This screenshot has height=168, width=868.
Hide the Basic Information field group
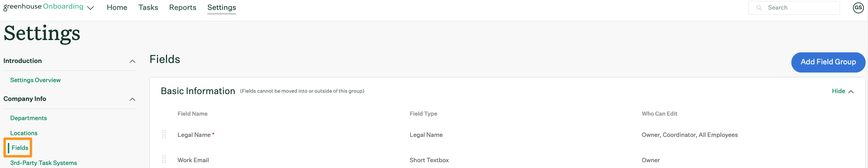point(843,91)
